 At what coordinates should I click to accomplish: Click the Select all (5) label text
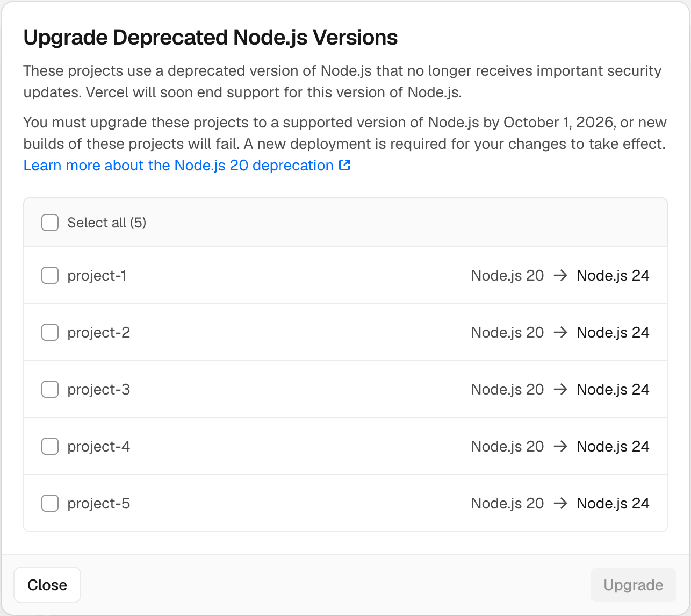106,223
